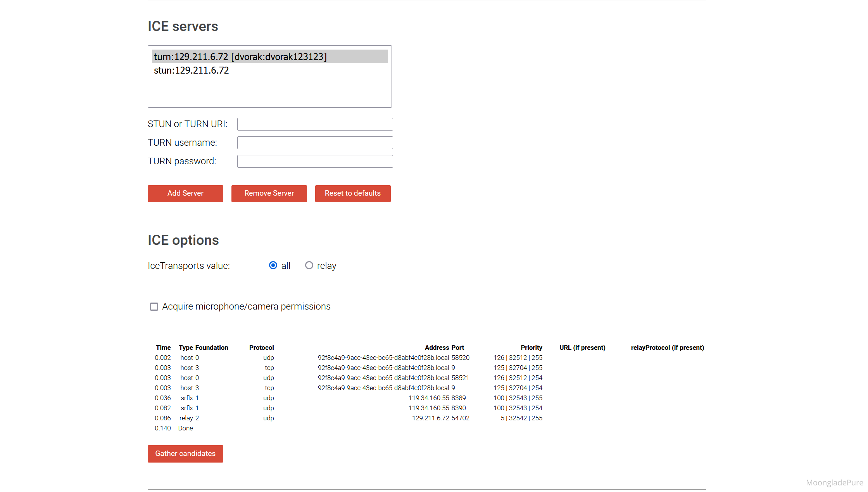Choose the 'relay' IceTransports option
The height and width of the screenshot is (492, 868).
click(309, 265)
